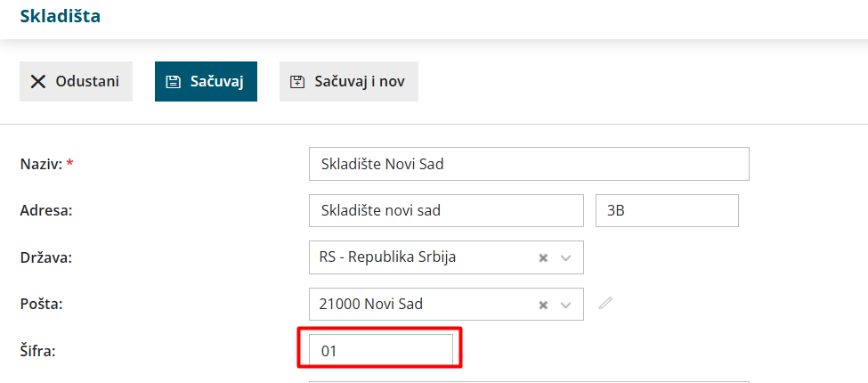This screenshot has height=383, width=868.
Task: Click the save-plus icon on Sačuvaj i nov
Action: click(x=297, y=82)
